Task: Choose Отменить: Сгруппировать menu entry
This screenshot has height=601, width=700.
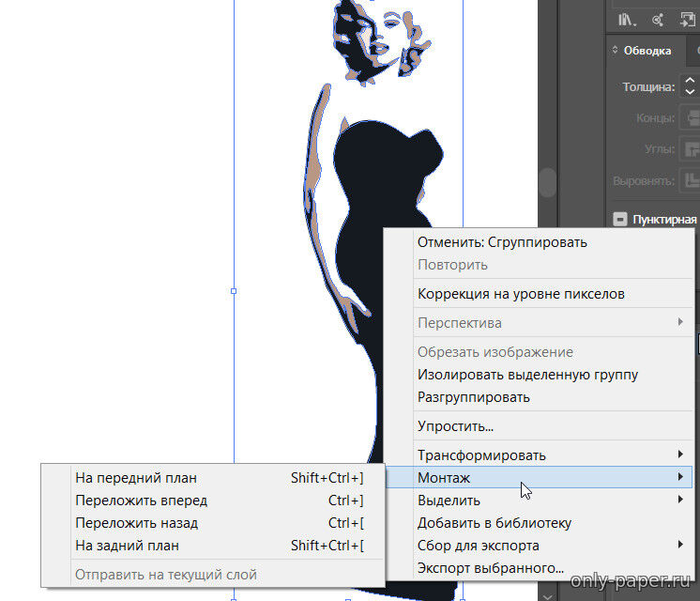Action: pos(502,242)
